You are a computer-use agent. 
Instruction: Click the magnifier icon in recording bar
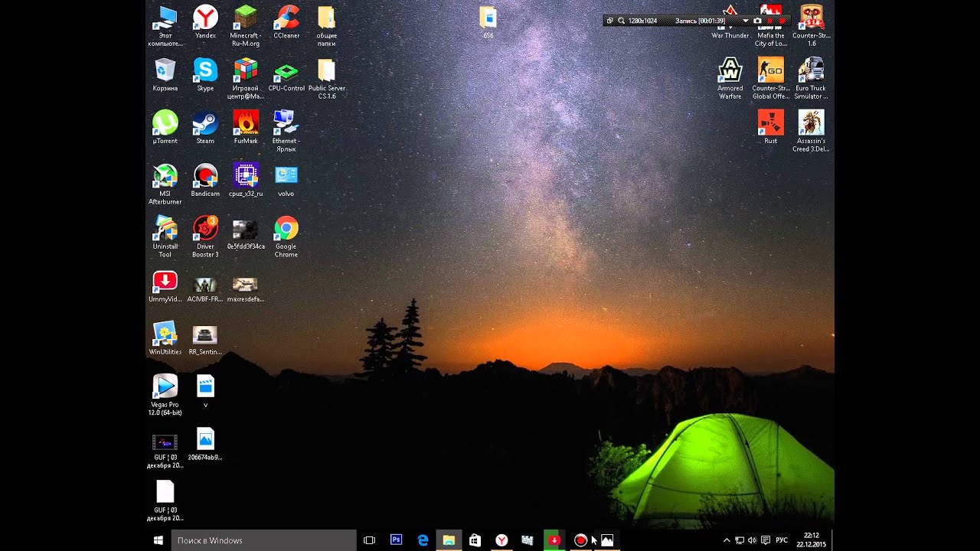621,21
